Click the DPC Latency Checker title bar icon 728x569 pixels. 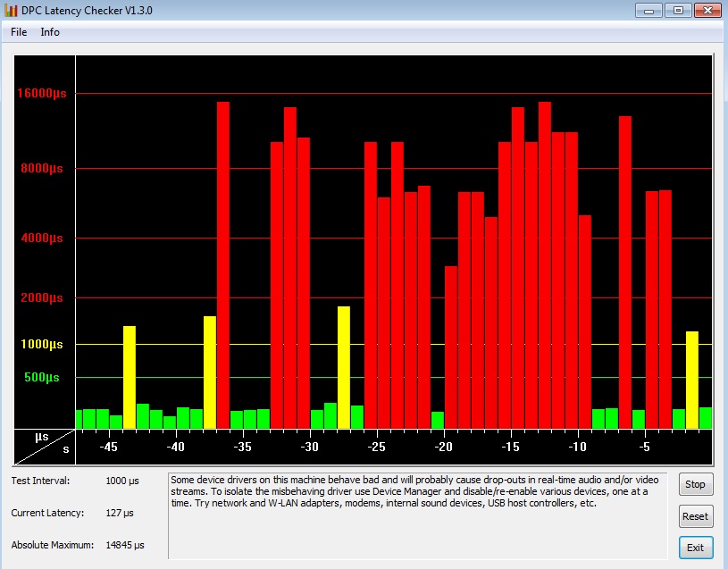point(10,10)
